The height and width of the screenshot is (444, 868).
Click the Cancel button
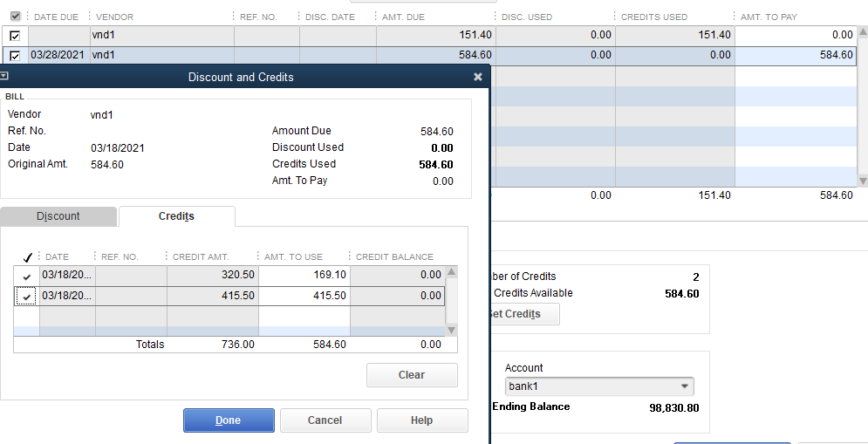(x=325, y=420)
